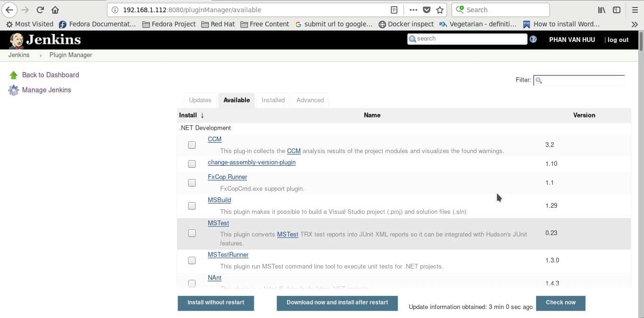This screenshot has width=644, height=318.
Task: Switch to the Installed tab
Action: coord(273,100)
